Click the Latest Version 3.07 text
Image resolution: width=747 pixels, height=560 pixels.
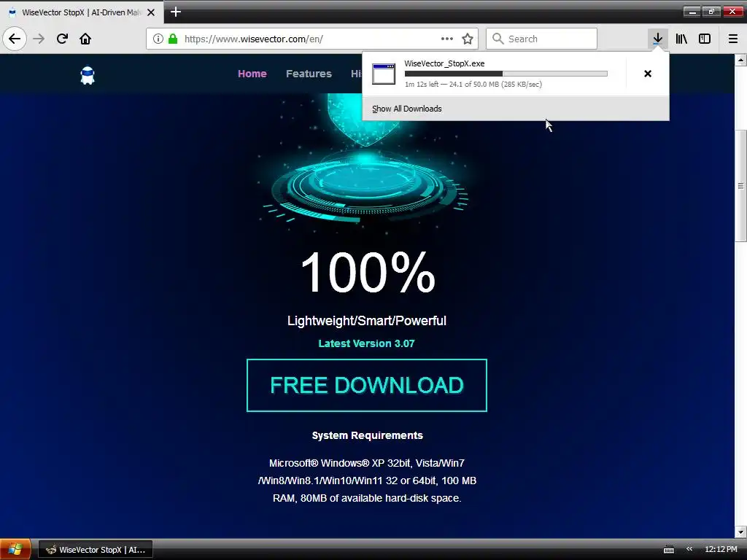point(366,343)
